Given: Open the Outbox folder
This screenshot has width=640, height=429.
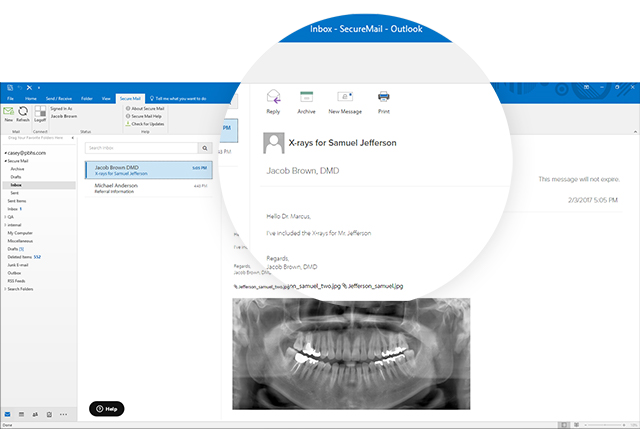Looking at the screenshot, I should point(14,273).
